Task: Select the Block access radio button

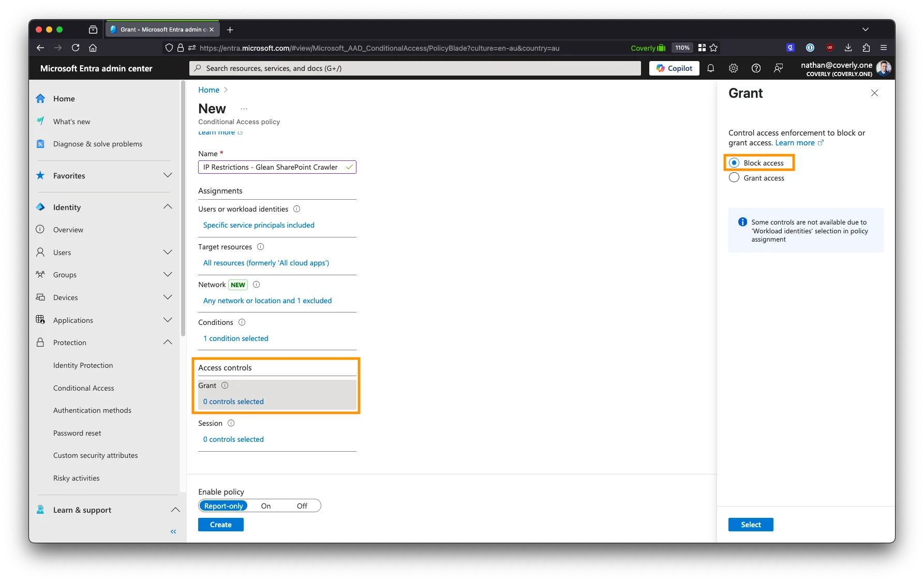Action: [734, 163]
